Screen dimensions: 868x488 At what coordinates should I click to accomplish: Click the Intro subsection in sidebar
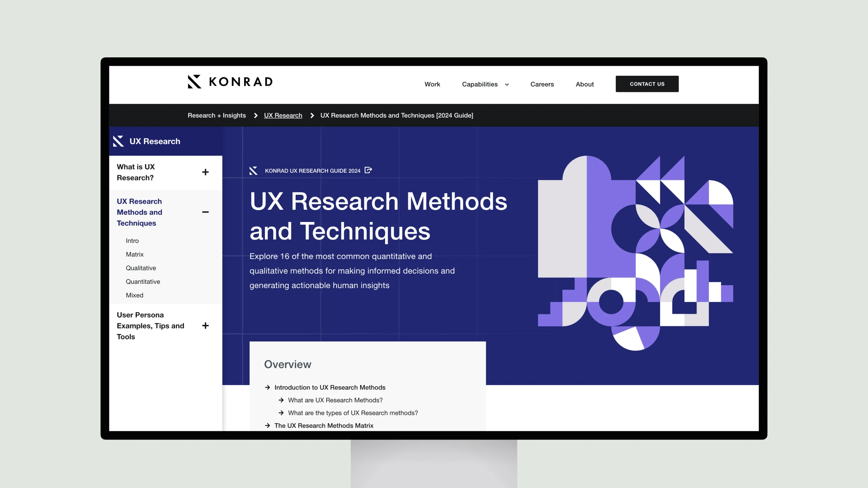pos(132,241)
